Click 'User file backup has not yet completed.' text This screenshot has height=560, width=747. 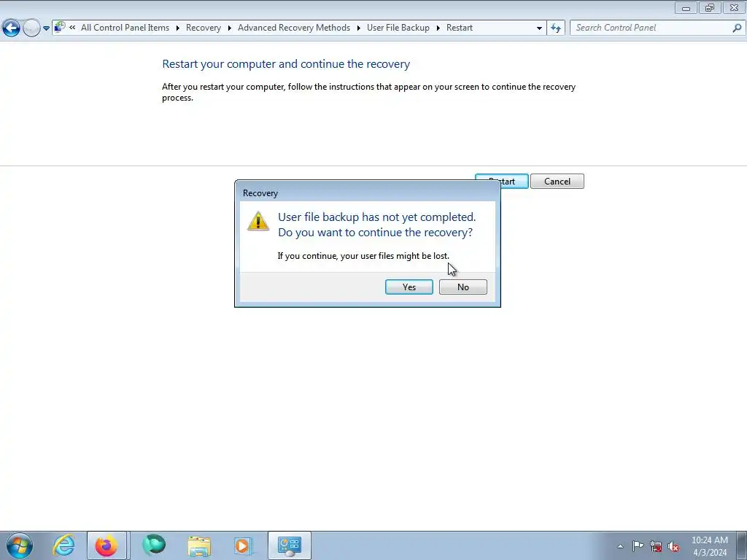click(x=377, y=217)
